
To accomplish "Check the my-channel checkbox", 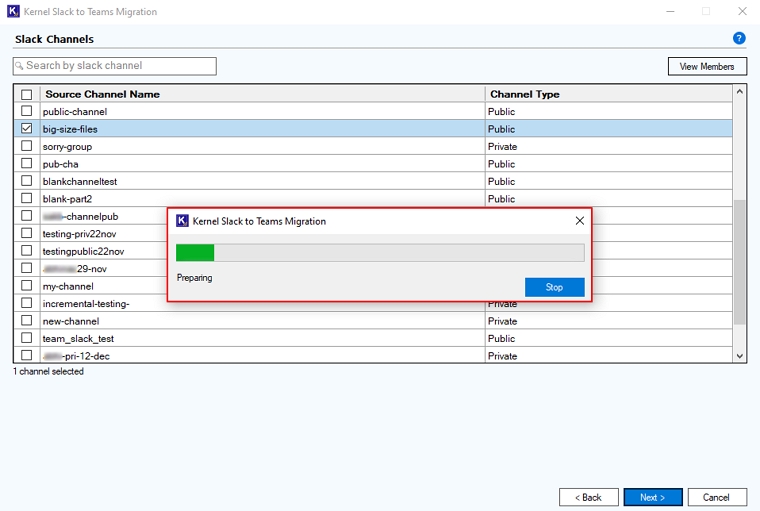I will 27,286.
